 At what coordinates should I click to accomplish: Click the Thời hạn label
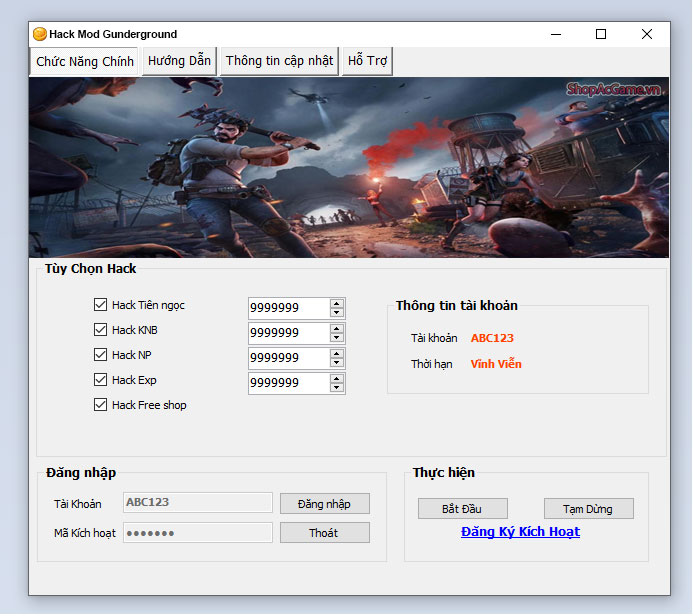[432, 364]
